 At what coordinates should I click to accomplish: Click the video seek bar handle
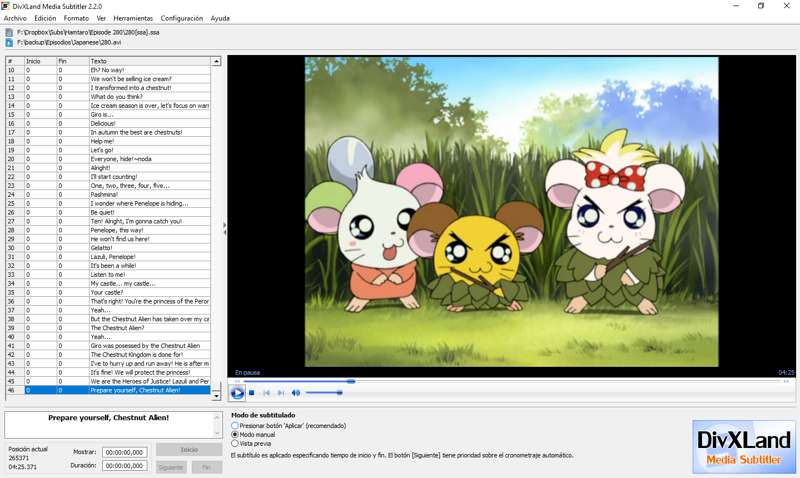[351, 381]
